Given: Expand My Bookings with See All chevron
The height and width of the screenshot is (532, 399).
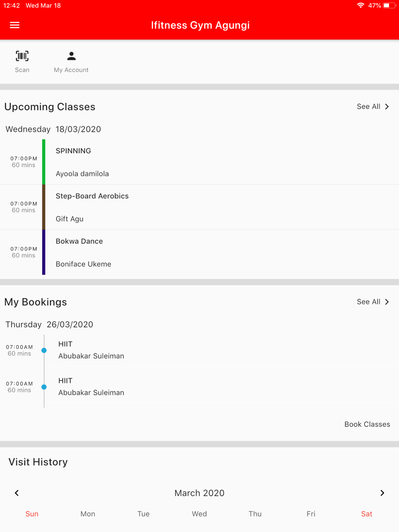Looking at the screenshot, I should (x=387, y=302).
